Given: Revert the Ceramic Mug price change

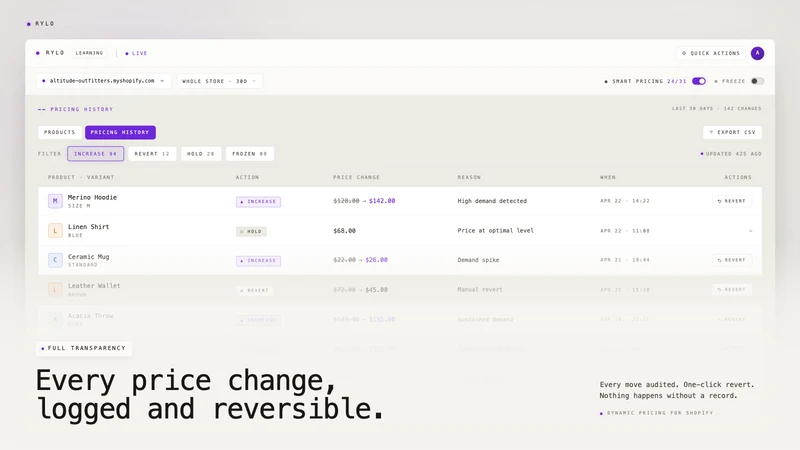Looking at the screenshot, I should 732,260.
